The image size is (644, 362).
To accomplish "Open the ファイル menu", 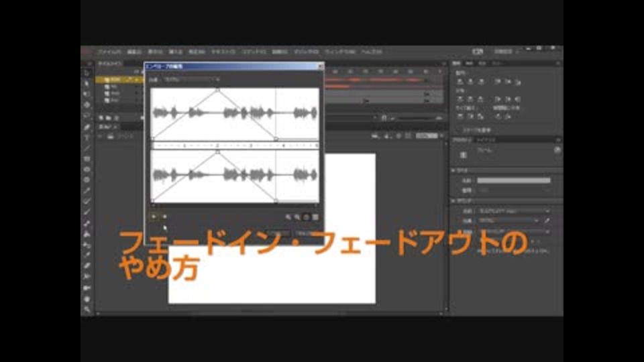I will [109, 52].
